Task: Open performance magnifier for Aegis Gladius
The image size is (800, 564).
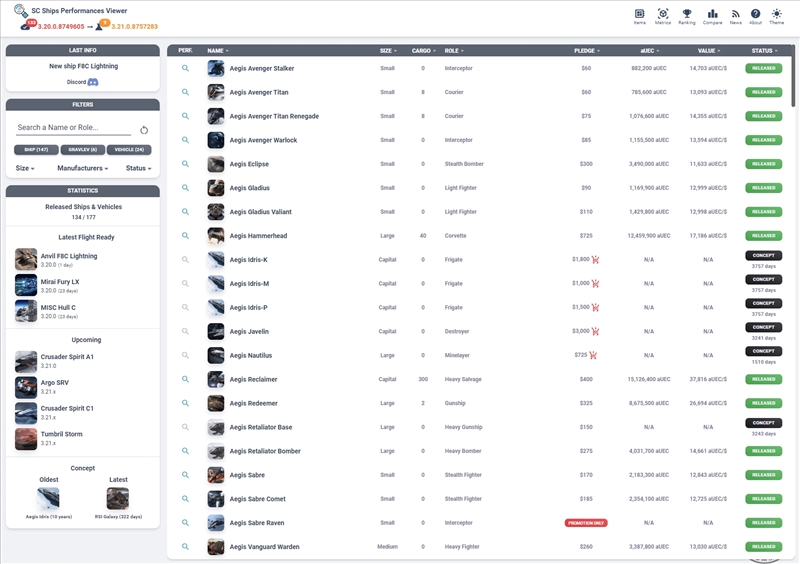Action: [x=185, y=187]
